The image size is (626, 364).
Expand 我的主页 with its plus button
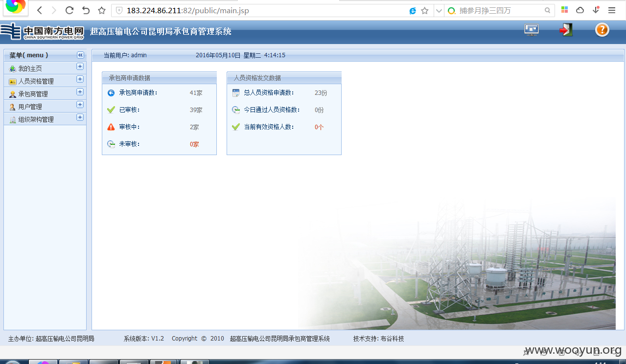pos(80,67)
